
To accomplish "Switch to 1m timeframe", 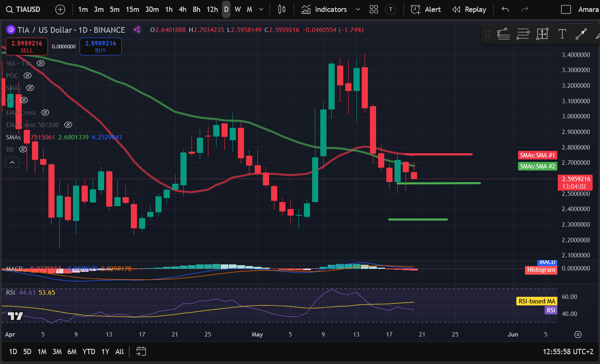I will point(83,9).
